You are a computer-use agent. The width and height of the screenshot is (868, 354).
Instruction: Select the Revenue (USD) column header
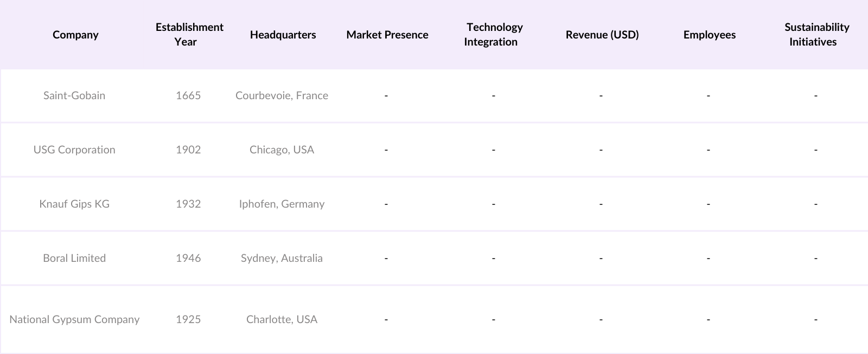(602, 35)
